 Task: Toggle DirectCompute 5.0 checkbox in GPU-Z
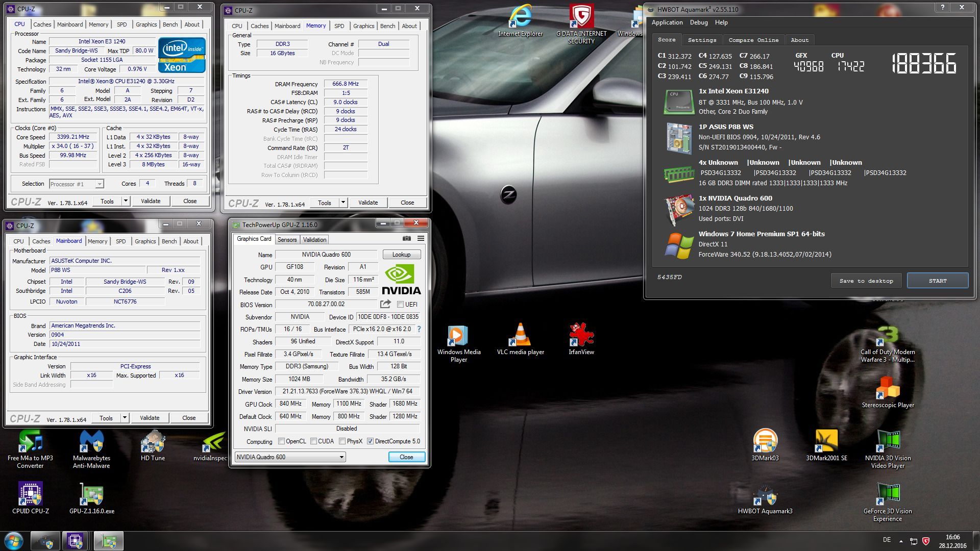(x=370, y=441)
